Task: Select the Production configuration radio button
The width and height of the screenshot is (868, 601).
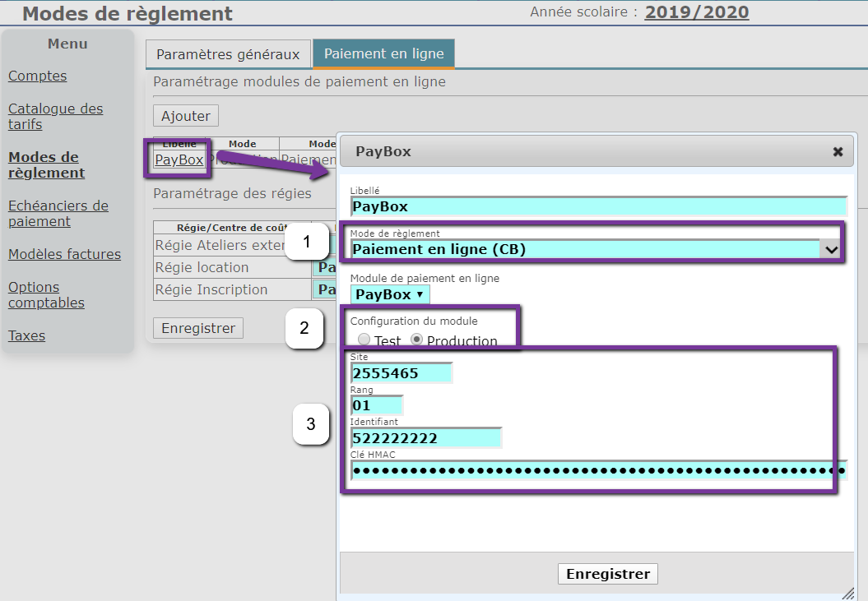Action: point(417,340)
